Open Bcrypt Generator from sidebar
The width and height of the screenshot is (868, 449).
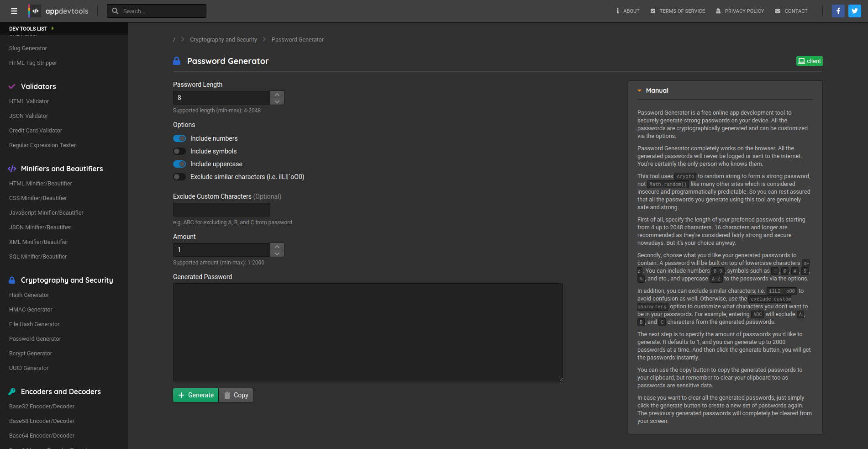coord(31,354)
